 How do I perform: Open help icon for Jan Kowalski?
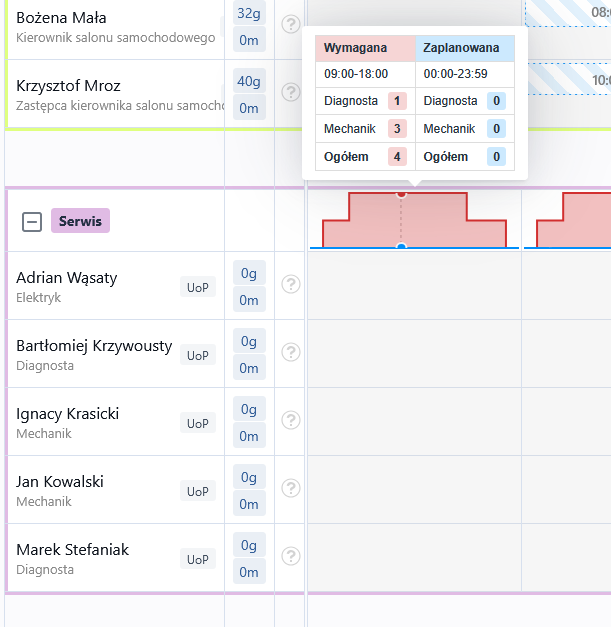coord(291,488)
